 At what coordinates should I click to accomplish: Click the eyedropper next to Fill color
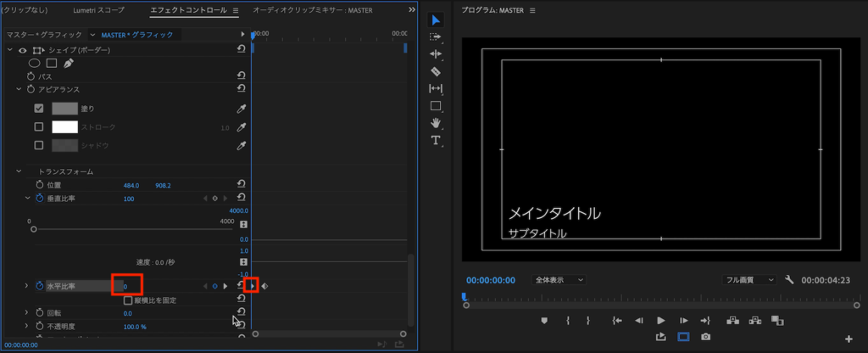pos(242,109)
